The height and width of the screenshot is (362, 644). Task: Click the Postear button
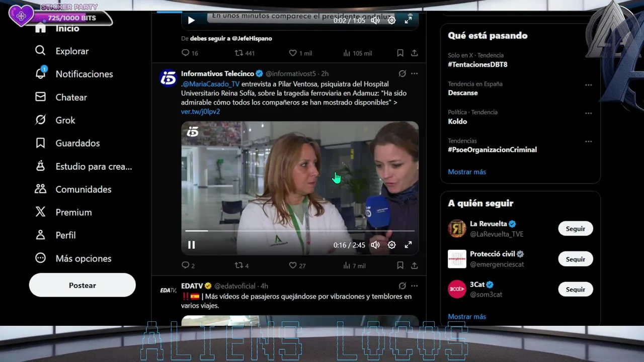pos(83,285)
